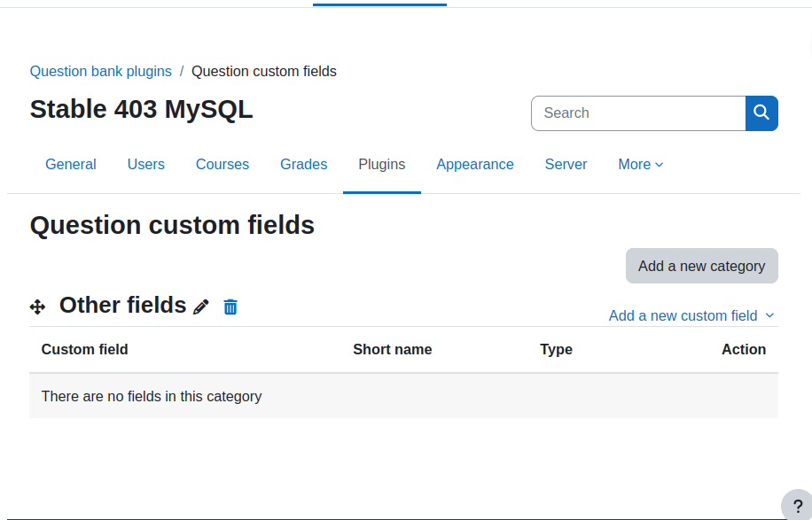This screenshot has height=520, width=812.
Task: Select the Plugins tab
Action: [382, 165]
